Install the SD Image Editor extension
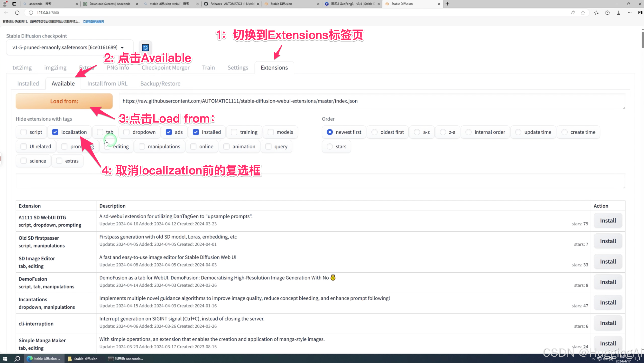 (608, 261)
